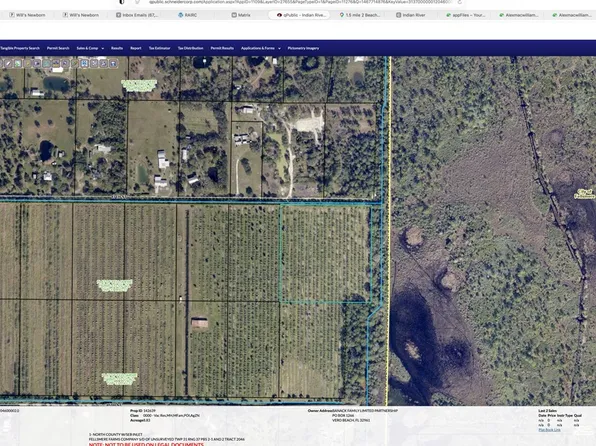The height and width of the screenshot is (446, 596).
Task: Switch to the RAIRC browser tab
Action: (187, 15)
